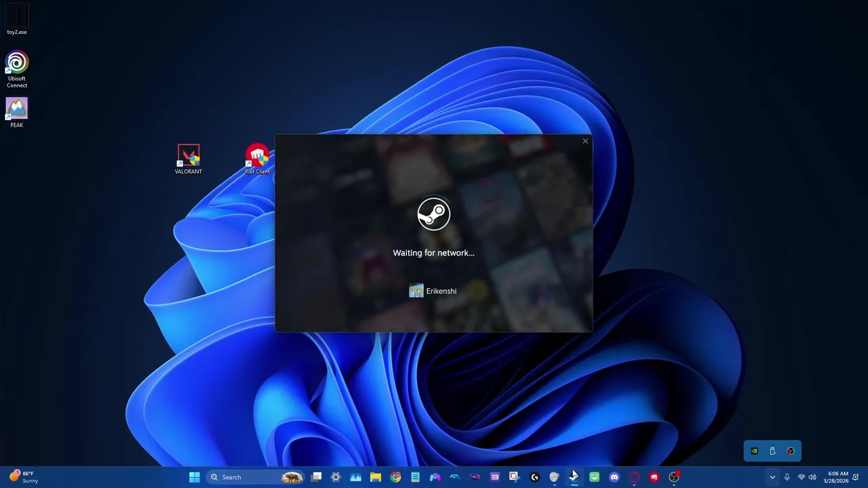Open Discord from the taskbar
868x488 pixels.
pyautogui.click(x=614, y=477)
